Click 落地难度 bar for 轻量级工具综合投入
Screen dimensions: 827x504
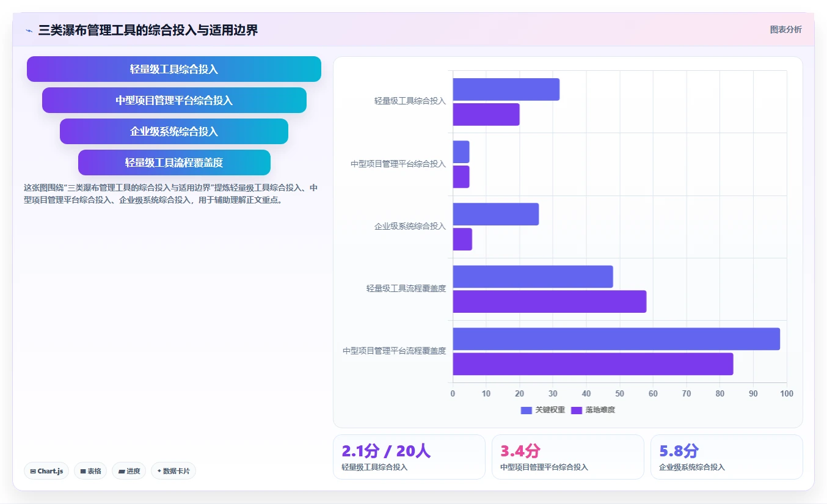point(486,114)
